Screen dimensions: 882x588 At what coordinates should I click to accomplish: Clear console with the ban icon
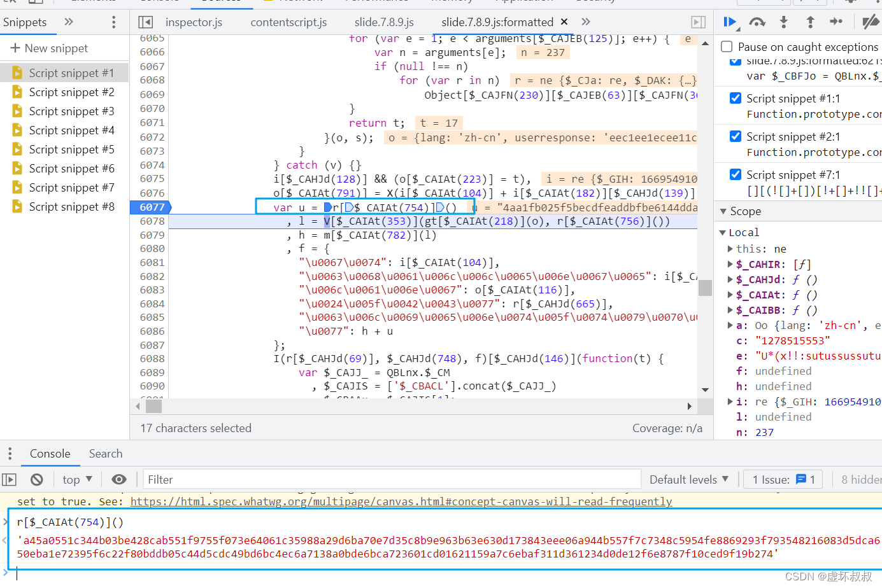click(x=37, y=479)
